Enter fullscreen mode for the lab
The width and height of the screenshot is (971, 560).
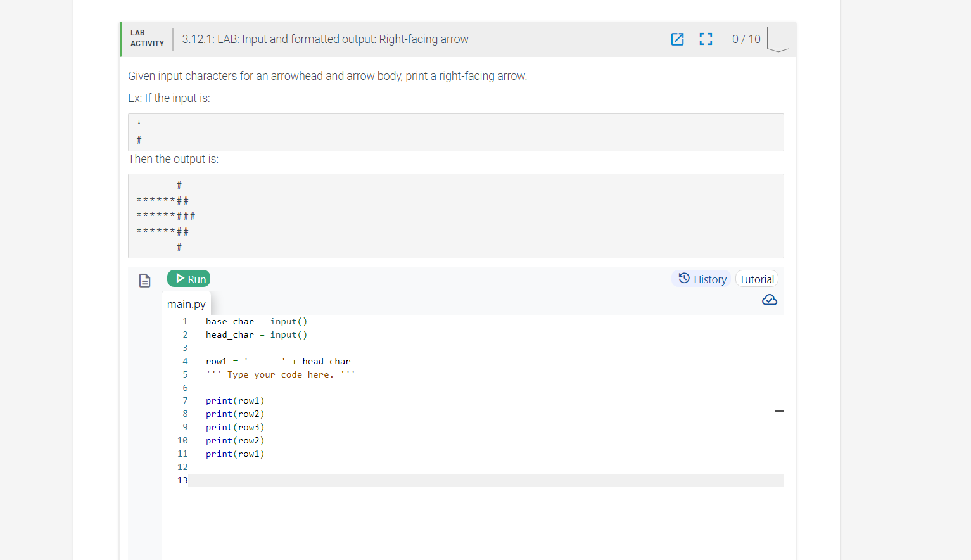706,39
